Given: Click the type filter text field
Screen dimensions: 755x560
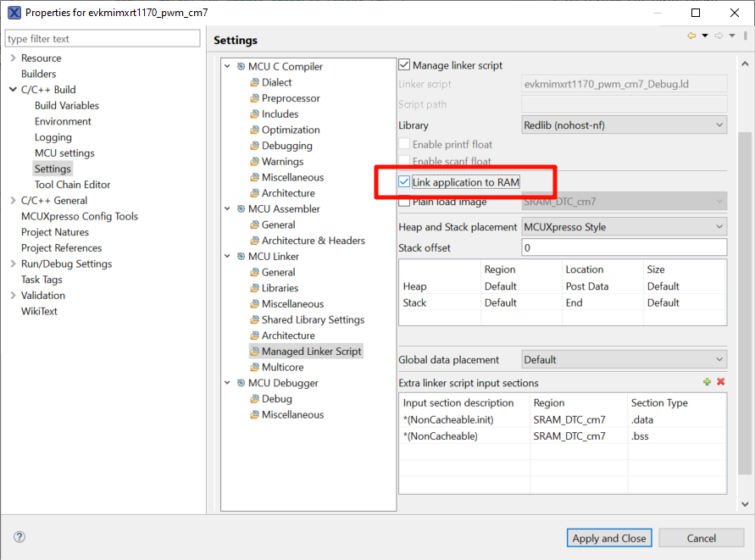Looking at the screenshot, I should click(102, 39).
